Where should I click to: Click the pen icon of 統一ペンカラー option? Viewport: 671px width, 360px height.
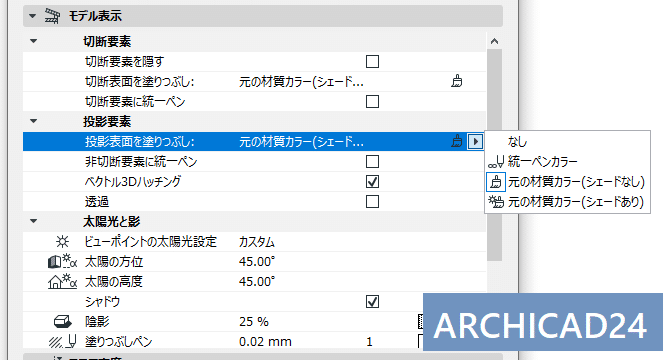496,162
